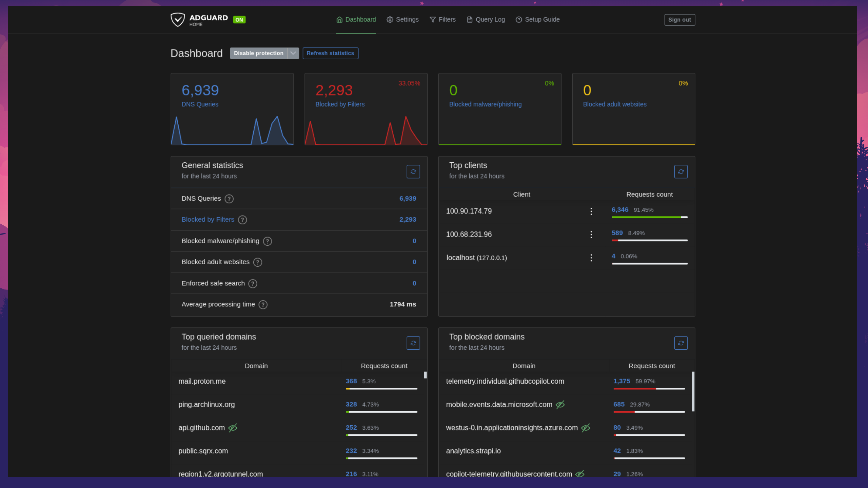Screen dimensions: 868x488
Task: Click the progress bar for mobile.events.data.microsoft.com
Action: coord(649,412)
